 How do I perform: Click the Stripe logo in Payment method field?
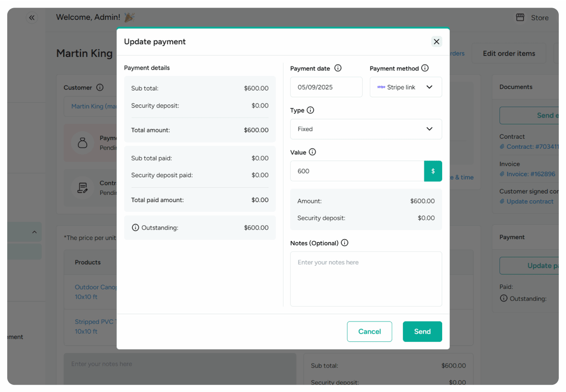tap(381, 87)
